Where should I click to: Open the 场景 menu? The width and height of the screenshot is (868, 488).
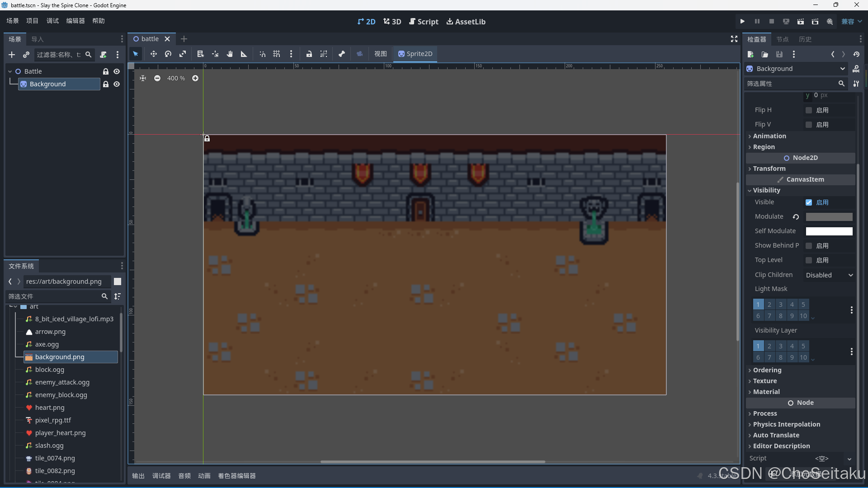(13, 21)
